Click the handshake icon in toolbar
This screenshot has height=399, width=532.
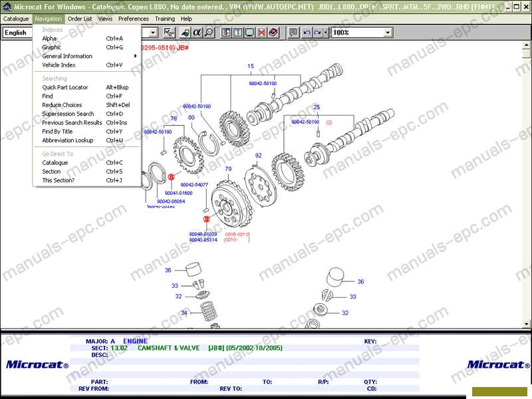[169, 33]
